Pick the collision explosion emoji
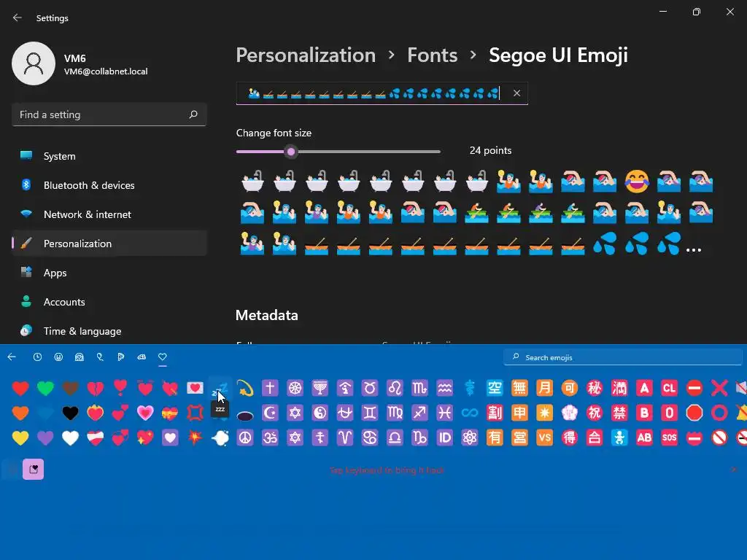 click(x=195, y=437)
